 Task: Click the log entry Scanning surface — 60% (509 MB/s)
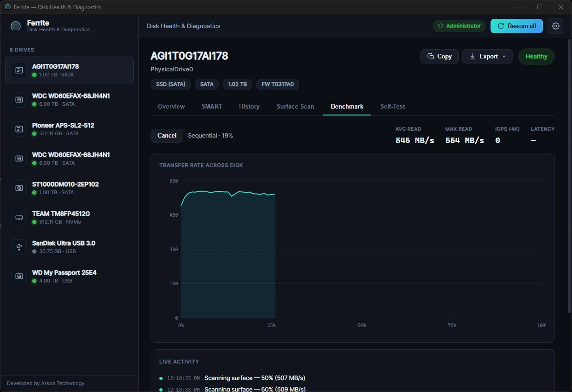[255, 389]
